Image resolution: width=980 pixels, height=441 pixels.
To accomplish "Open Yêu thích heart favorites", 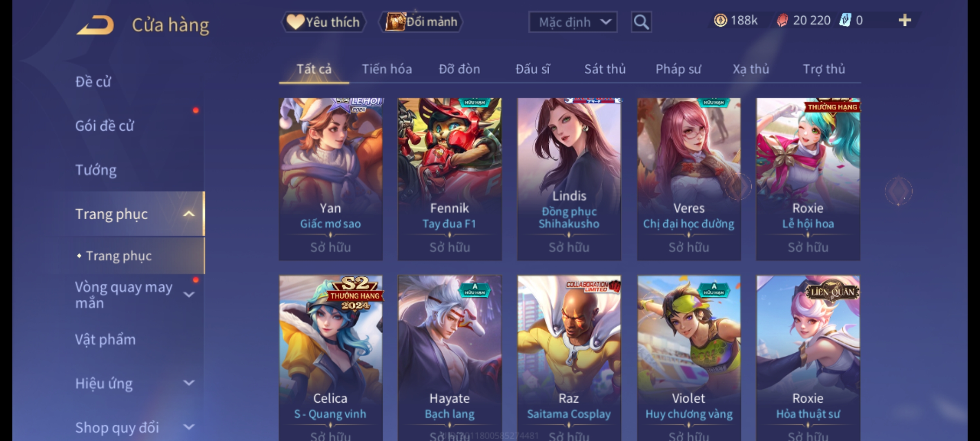I will pyautogui.click(x=323, y=22).
